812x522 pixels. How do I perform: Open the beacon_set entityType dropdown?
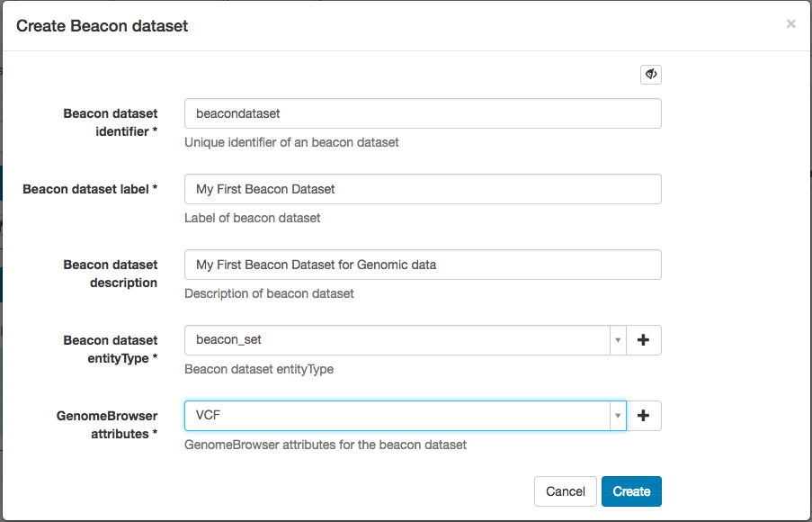pos(618,340)
